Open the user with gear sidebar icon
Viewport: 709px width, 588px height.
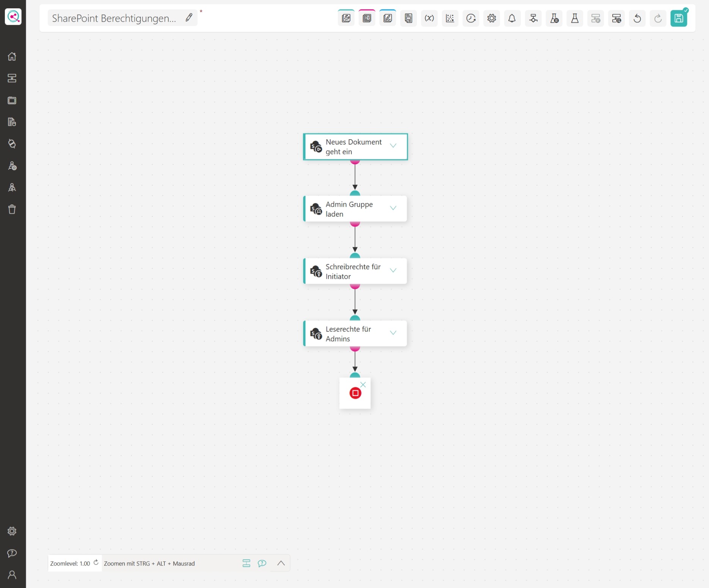pyautogui.click(x=12, y=166)
